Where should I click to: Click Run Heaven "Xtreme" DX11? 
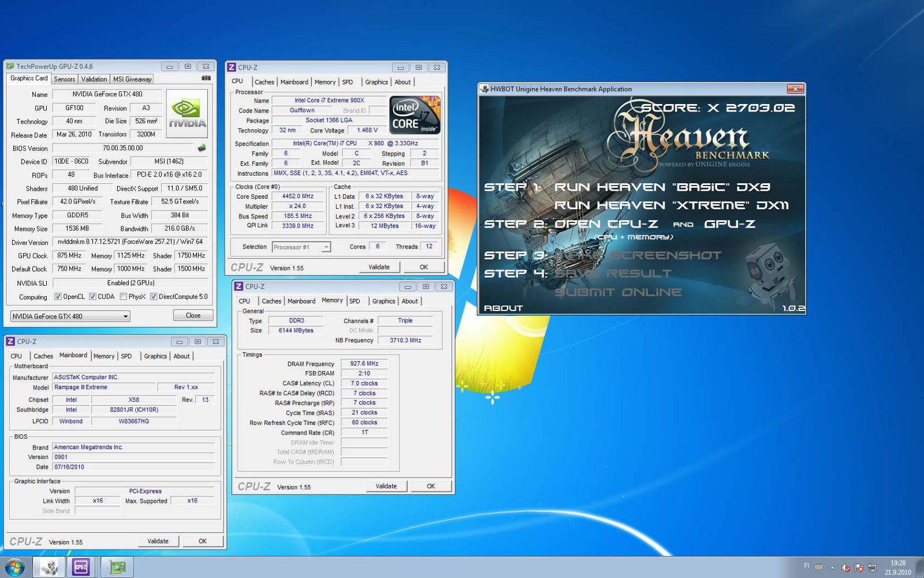[x=671, y=205]
